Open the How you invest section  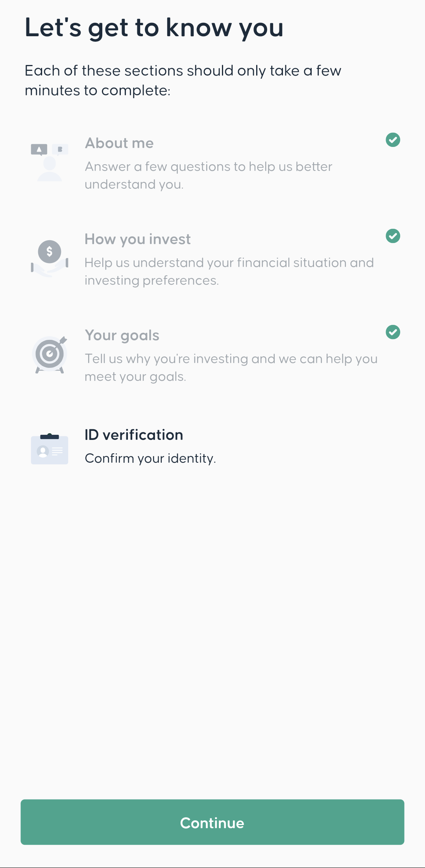137,239
